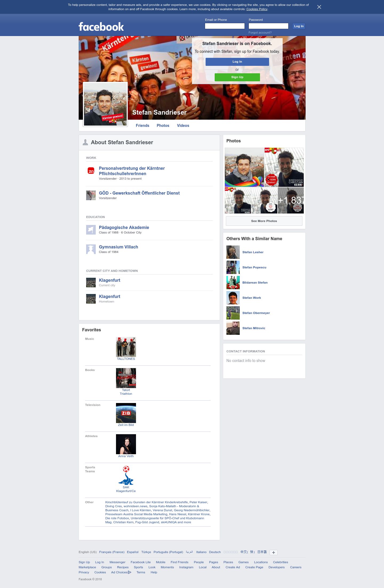Switch language to Italiano
This screenshot has width=384, height=588.
click(x=201, y=552)
